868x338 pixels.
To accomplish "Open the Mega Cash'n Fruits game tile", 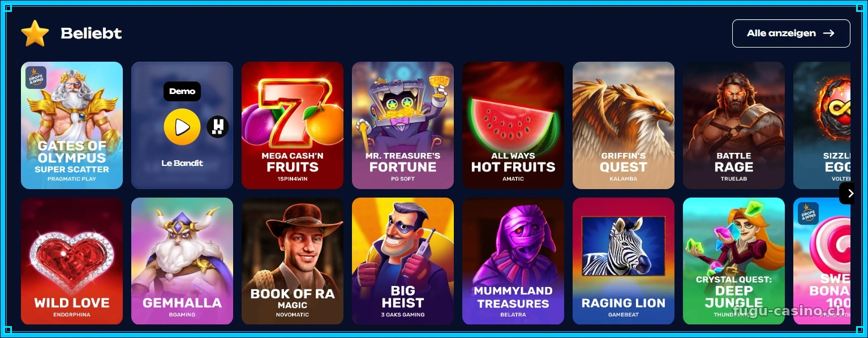I will click(x=293, y=125).
